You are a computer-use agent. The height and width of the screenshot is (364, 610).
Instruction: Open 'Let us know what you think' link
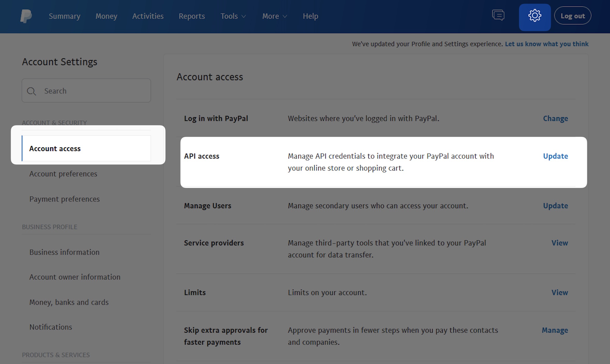click(x=546, y=44)
